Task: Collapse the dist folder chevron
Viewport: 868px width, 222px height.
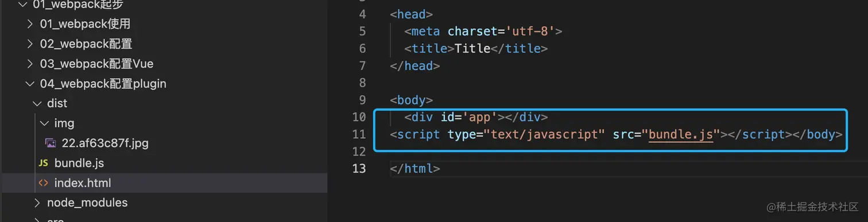Action: click(37, 103)
